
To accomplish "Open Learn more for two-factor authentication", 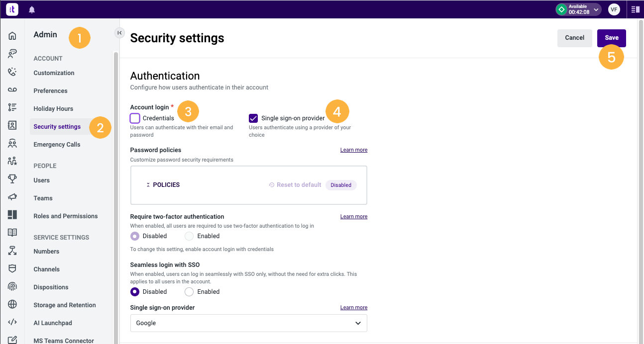I will coord(354,217).
